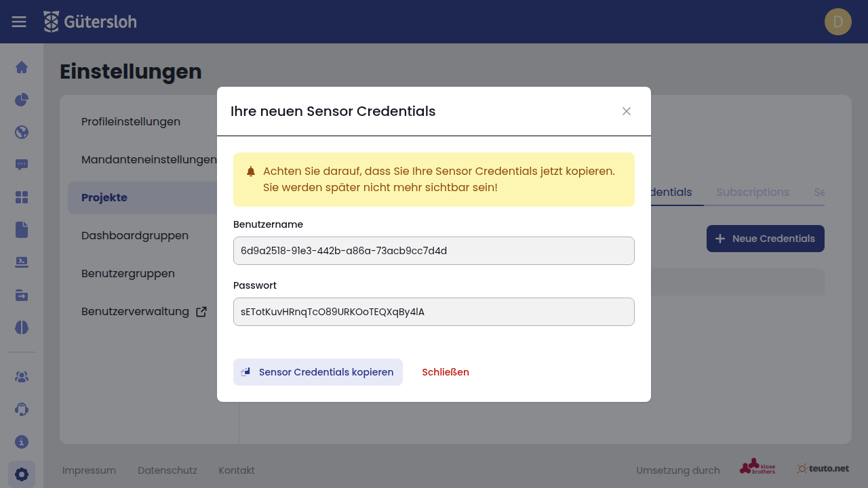The height and width of the screenshot is (488, 868).
Task: Open Profileinstellungen settings section
Action: point(131,122)
